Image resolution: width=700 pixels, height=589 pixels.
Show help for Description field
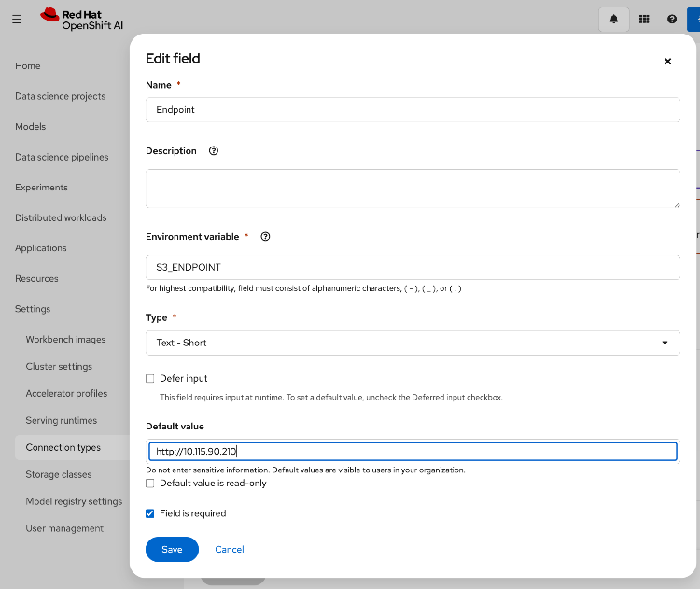coord(214,151)
